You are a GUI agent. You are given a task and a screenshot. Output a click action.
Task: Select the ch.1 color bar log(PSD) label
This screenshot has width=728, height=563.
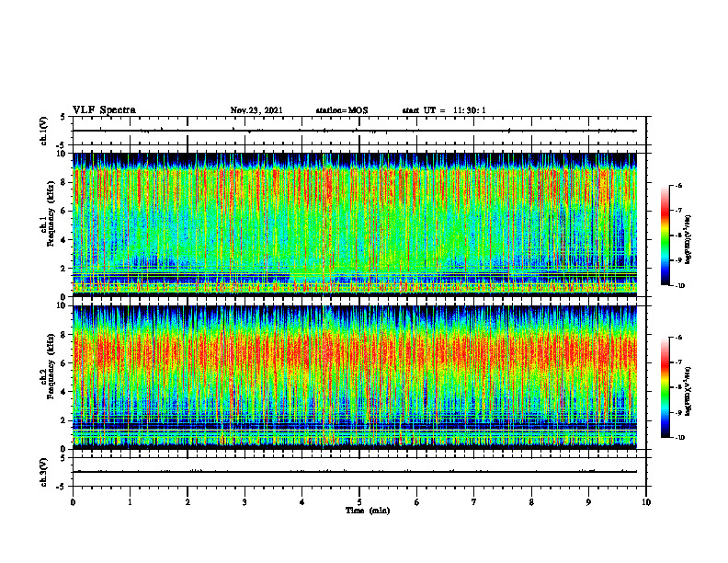click(x=688, y=239)
